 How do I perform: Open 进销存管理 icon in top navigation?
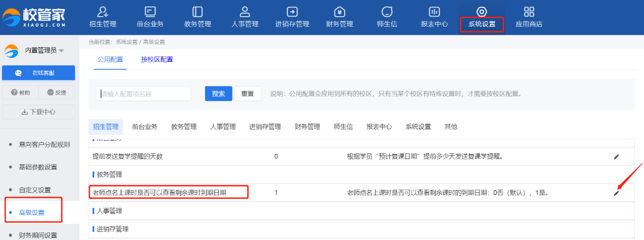(292, 12)
